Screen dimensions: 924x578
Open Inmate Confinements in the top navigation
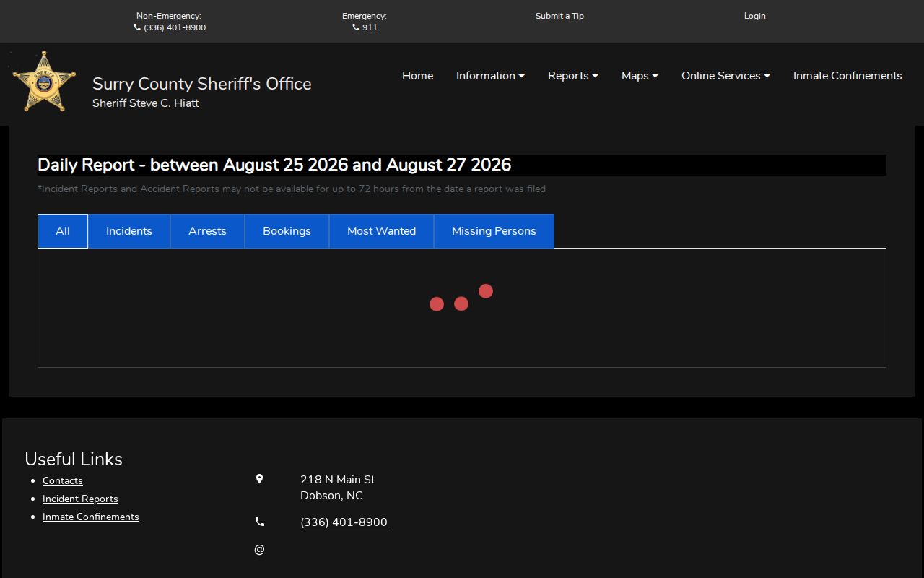click(x=847, y=76)
